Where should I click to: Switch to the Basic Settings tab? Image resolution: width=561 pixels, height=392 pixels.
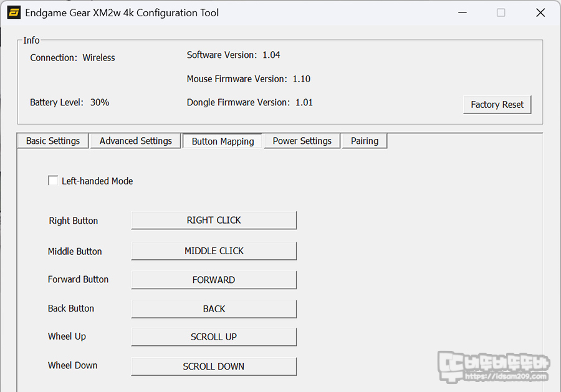(52, 141)
